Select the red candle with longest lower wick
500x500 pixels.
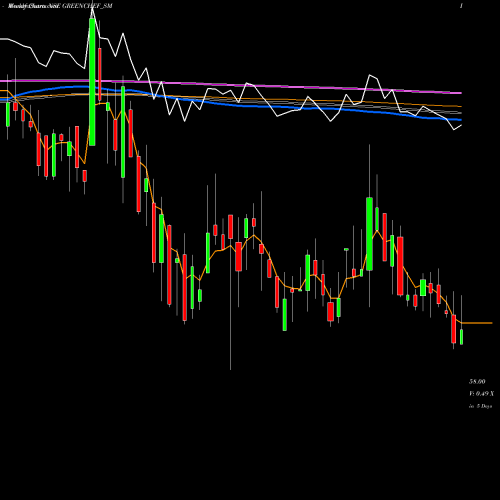pos(230,227)
